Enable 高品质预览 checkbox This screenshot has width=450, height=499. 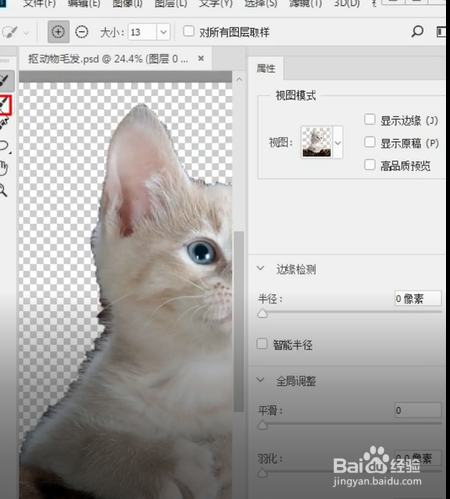370,164
